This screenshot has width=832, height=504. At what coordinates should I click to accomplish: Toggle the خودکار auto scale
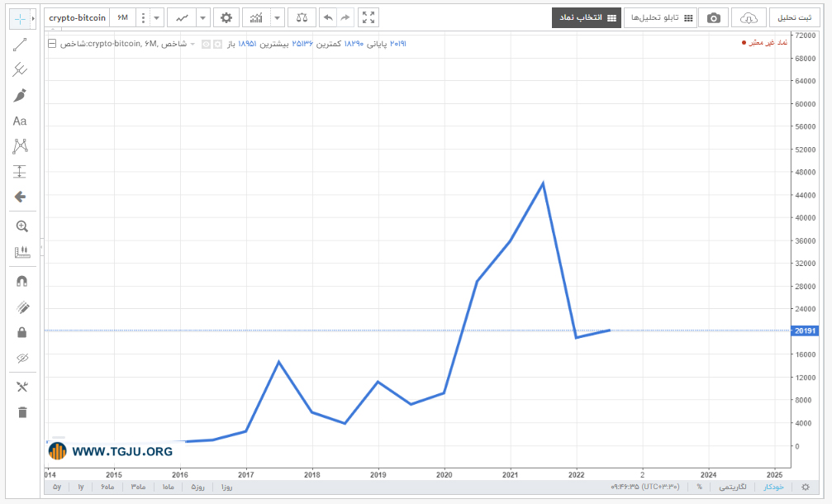(773, 487)
